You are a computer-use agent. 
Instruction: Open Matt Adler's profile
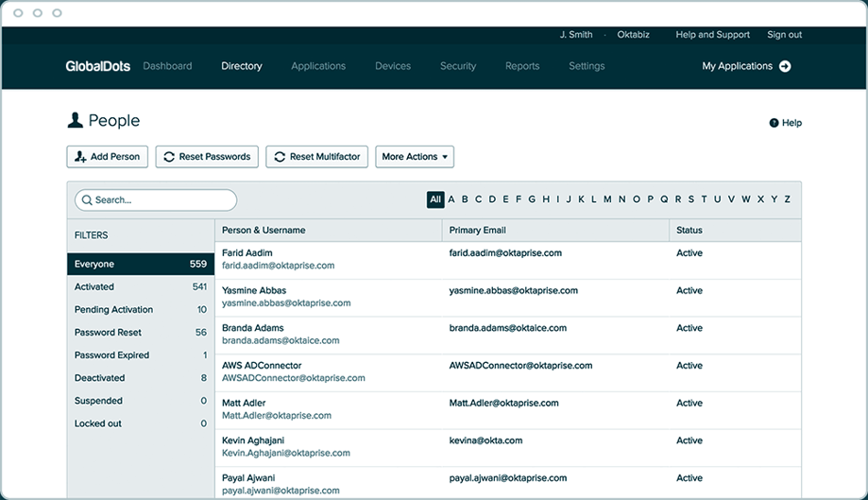(x=244, y=403)
